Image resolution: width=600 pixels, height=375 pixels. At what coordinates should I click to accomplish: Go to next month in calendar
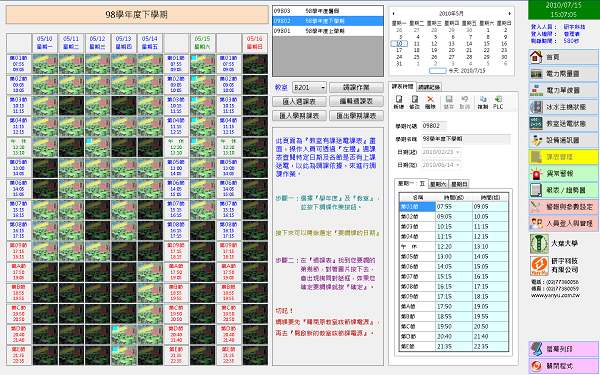(x=509, y=14)
